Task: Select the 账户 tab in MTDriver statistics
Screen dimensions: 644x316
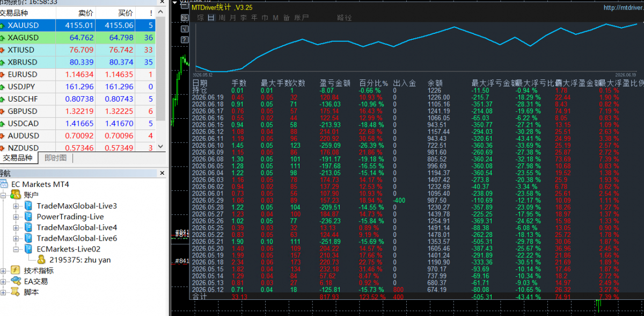Action: point(301,18)
